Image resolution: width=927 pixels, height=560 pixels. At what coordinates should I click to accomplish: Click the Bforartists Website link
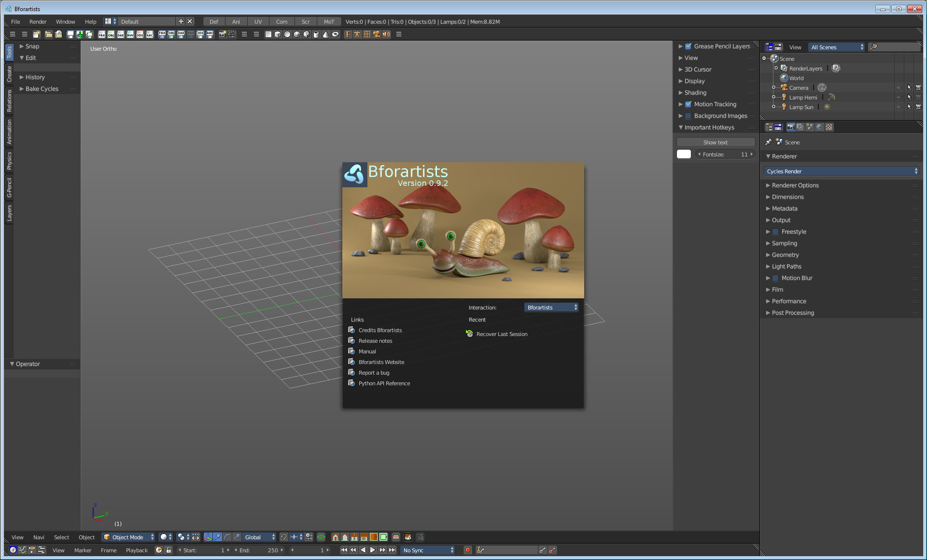tap(382, 362)
